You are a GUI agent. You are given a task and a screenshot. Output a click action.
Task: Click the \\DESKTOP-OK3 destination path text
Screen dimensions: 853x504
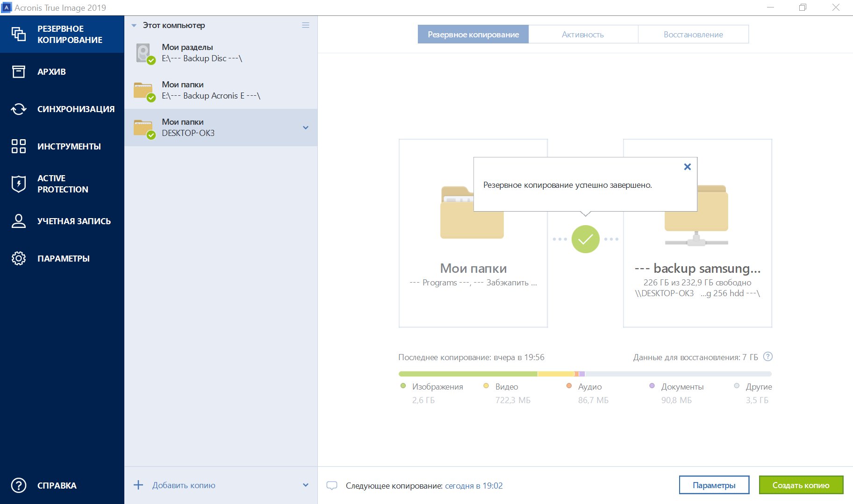coord(697,293)
